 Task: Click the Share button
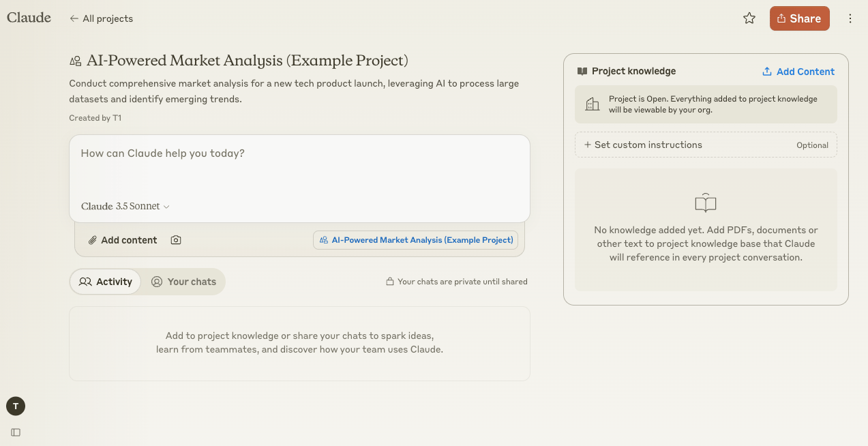[799, 18]
